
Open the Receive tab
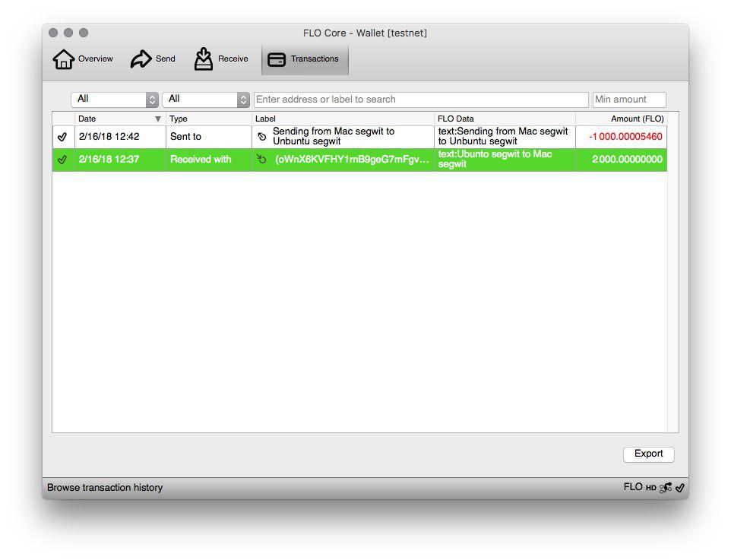(x=221, y=59)
